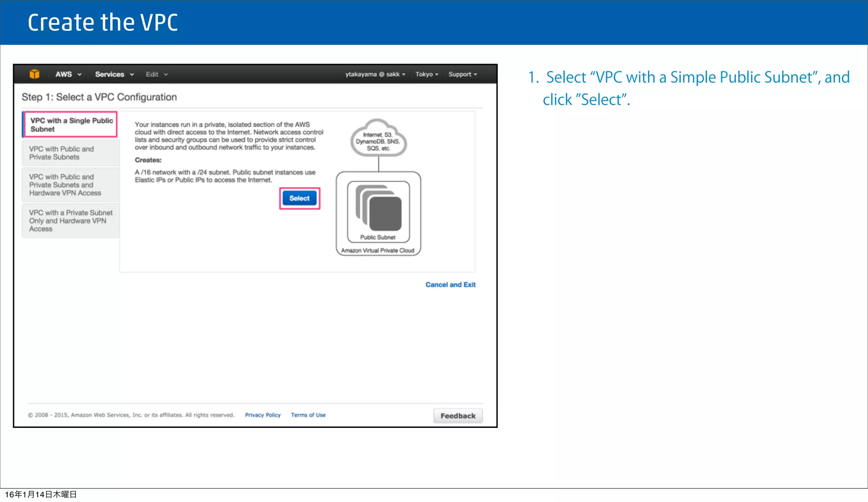Image resolution: width=868 pixels, height=502 pixels.
Task: Select Public and Private Subnets with Hardware VPN tab
Action: [x=71, y=185]
